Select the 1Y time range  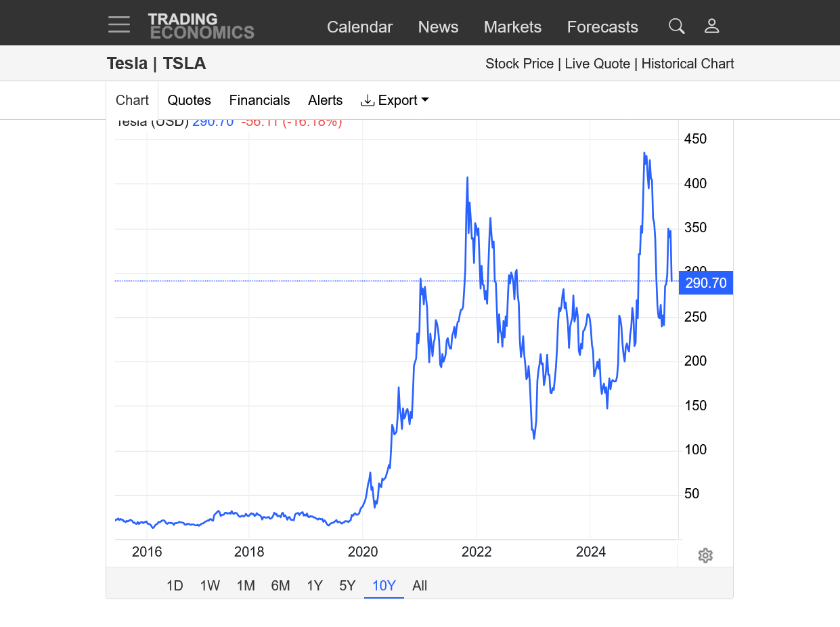pos(314,586)
